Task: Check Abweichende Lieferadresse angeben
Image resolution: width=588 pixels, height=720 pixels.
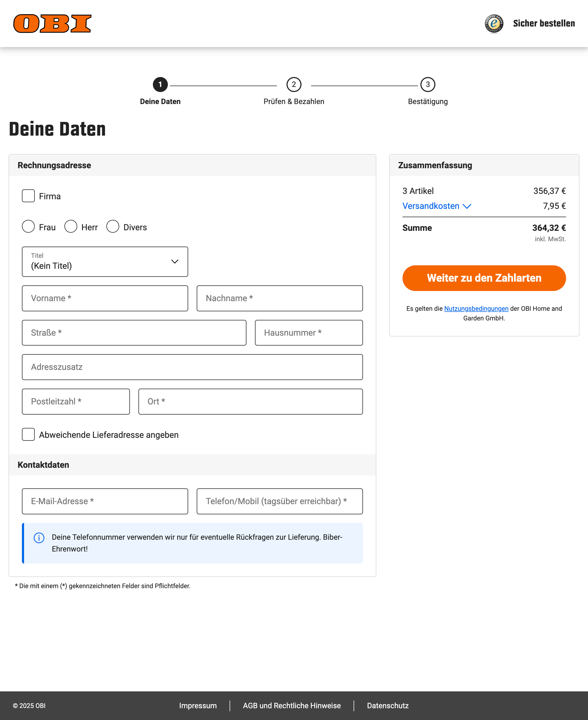Action: (28, 434)
